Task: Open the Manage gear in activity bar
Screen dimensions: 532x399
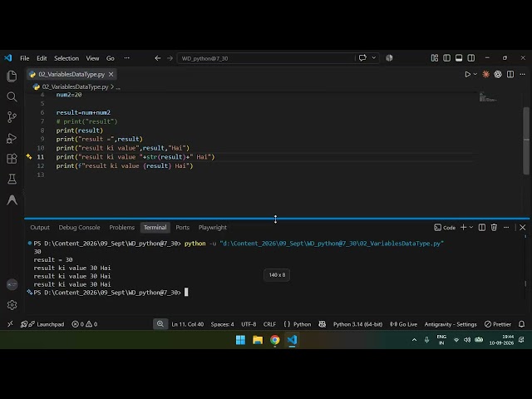Action: coord(12,305)
